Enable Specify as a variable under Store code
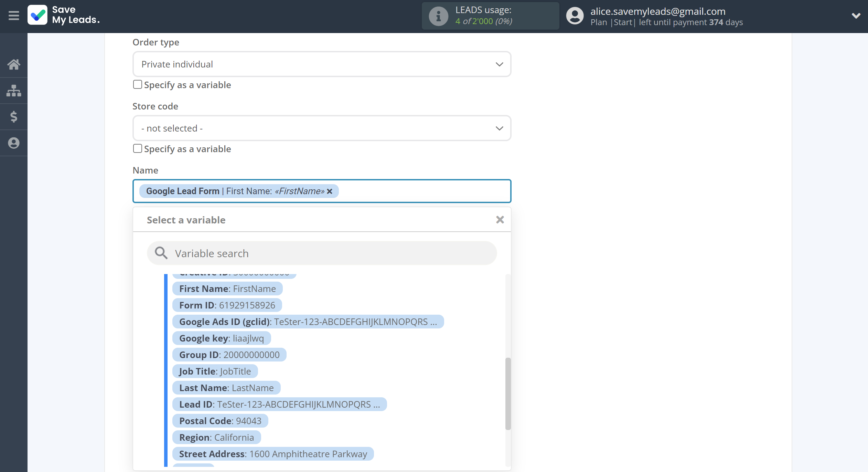The height and width of the screenshot is (472, 868). click(137, 148)
